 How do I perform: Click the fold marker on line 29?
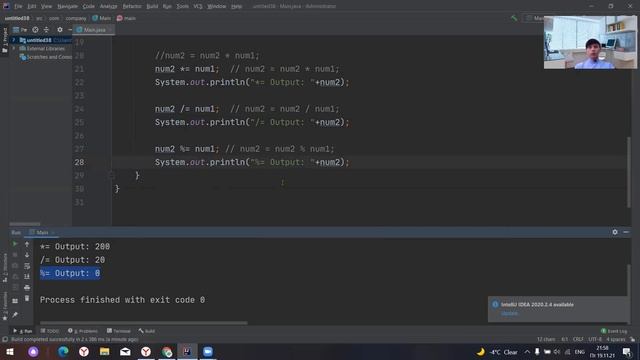coord(111,176)
